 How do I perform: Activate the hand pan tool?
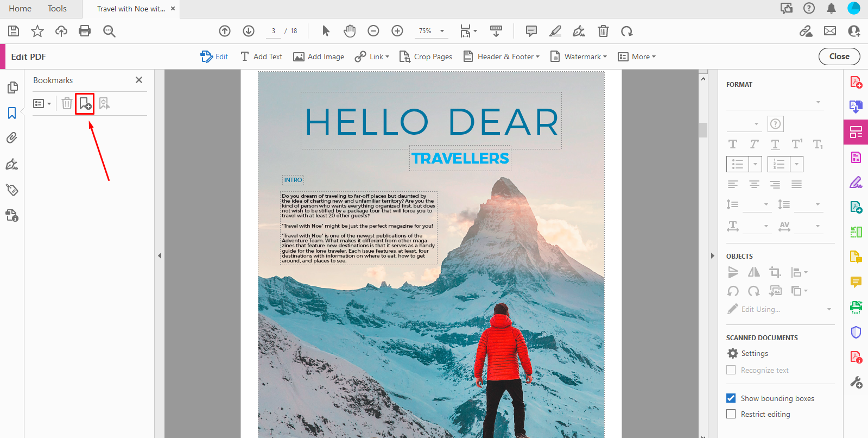pyautogui.click(x=350, y=31)
